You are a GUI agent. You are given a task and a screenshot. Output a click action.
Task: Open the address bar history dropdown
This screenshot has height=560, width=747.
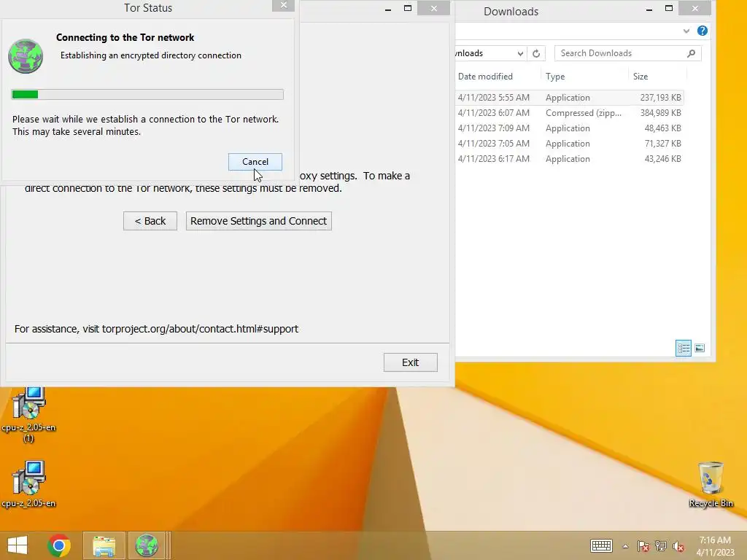click(520, 53)
